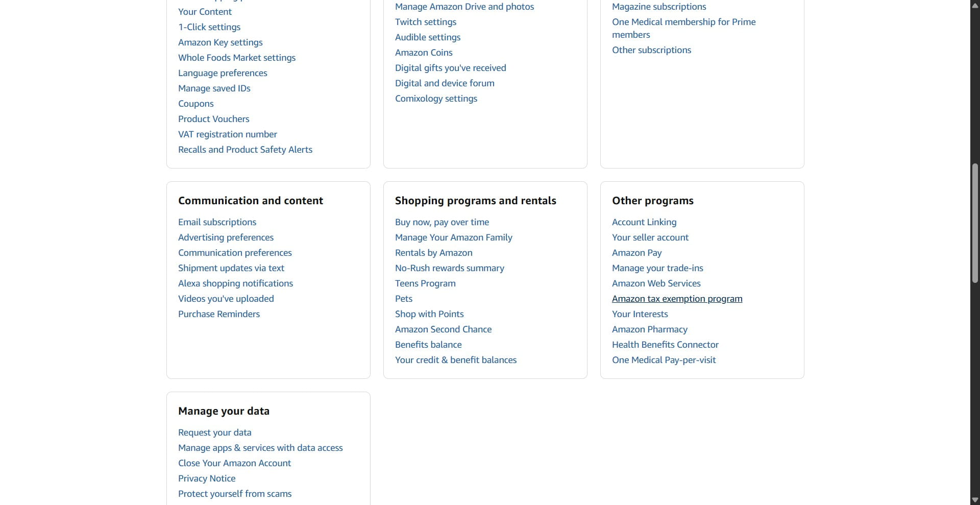Open the Privacy Notice

207,478
